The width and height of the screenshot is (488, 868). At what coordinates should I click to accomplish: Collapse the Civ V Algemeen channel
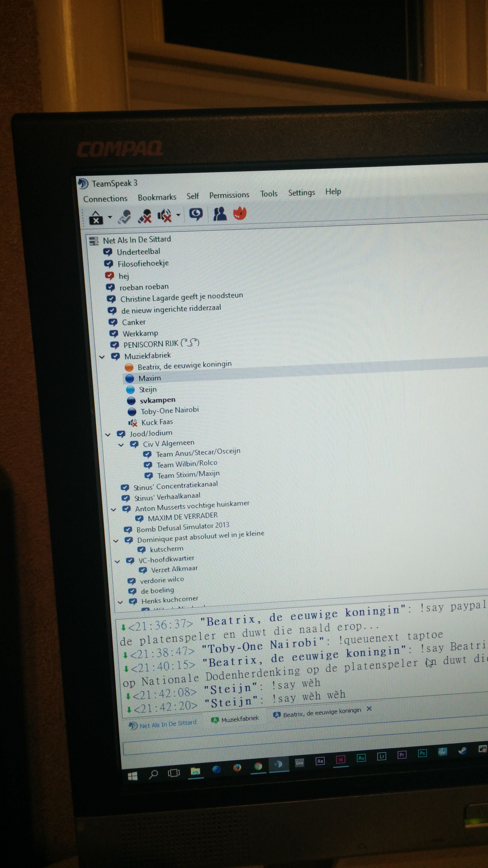point(121,445)
